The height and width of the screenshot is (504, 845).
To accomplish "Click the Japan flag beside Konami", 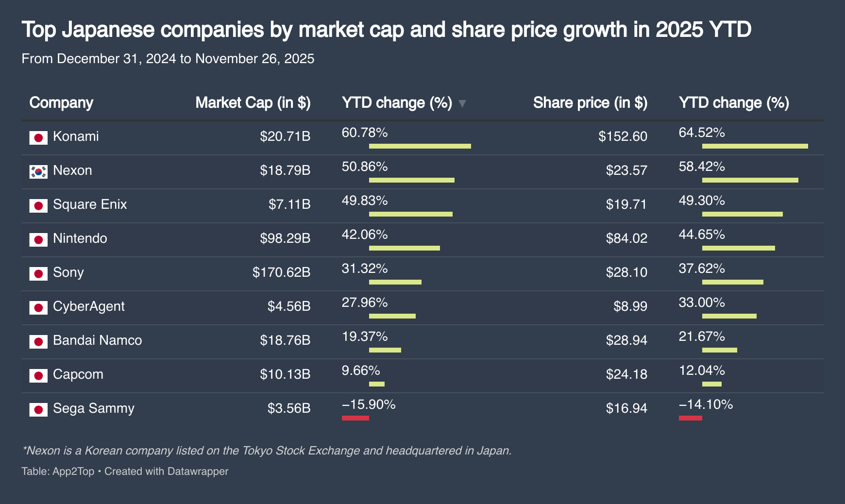I will pos(38,138).
